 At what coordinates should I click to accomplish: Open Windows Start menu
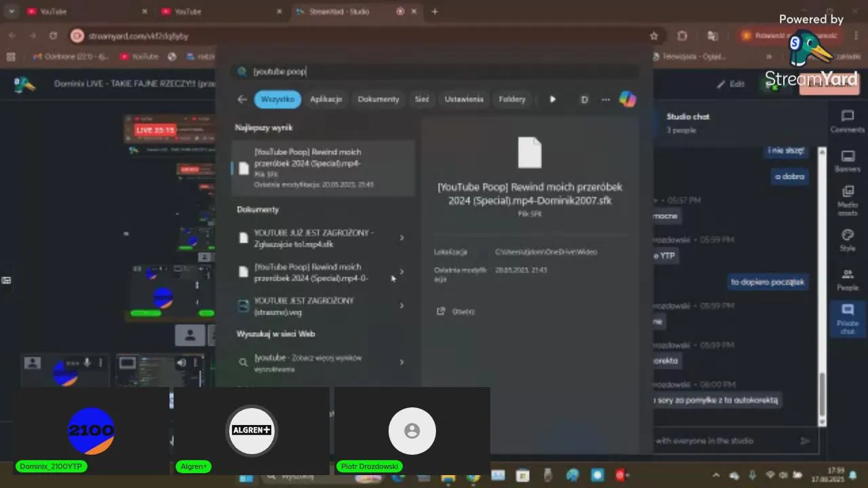click(x=246, y=477)
